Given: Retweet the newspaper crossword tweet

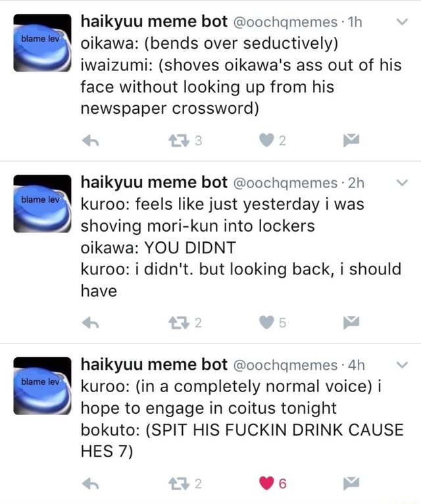Looking at the screenshot, I should (179, 141).
